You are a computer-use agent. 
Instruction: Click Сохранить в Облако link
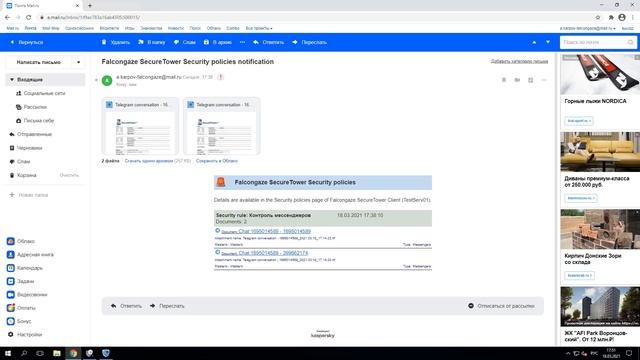(217, 161)
